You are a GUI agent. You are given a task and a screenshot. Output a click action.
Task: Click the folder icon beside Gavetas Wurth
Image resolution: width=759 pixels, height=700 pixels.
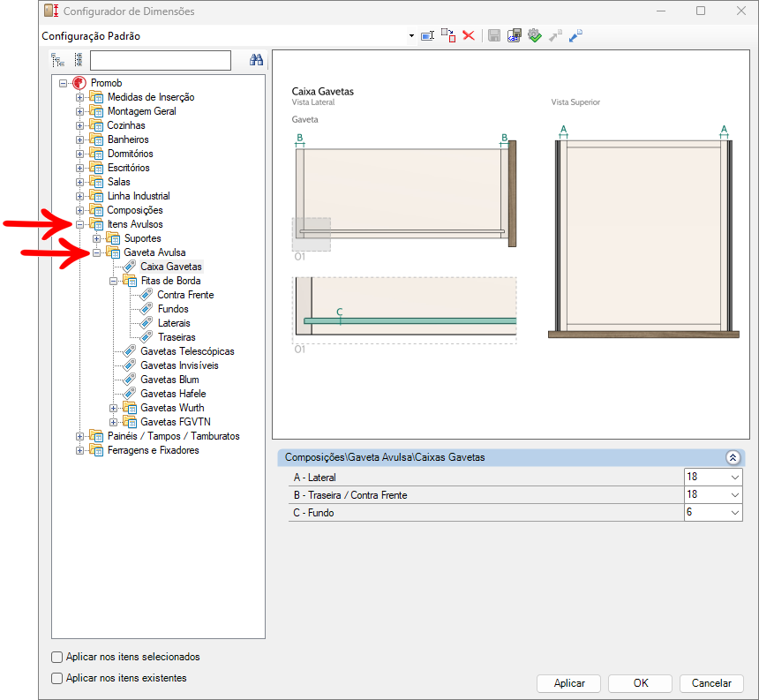[x=130, y=408]
